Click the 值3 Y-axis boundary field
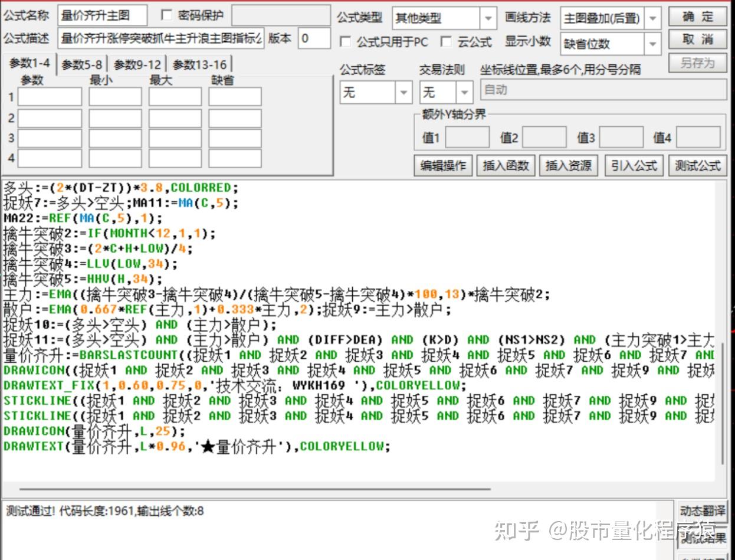This screenshot has height=560, width=735. pyautogui.click(x=621, y=137)
